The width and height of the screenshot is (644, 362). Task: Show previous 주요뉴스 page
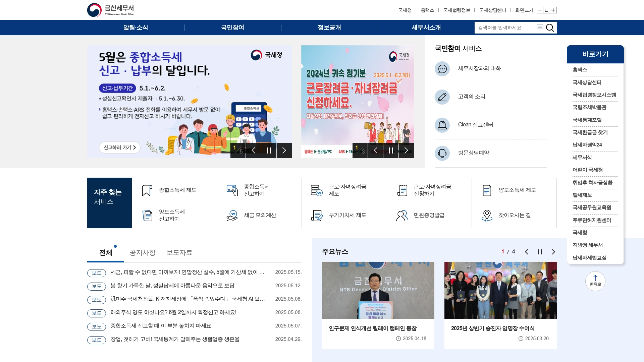pyautogui.click(x=526, y=252)
